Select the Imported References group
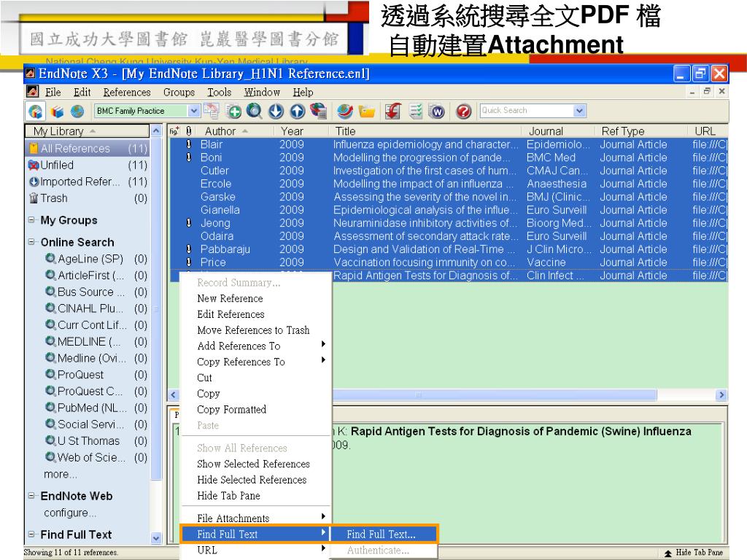 [88, 182]
